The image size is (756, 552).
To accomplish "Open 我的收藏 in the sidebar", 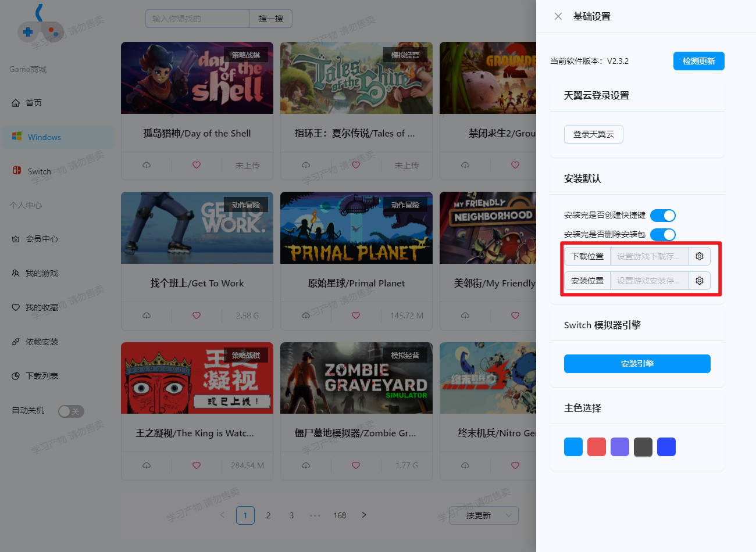I will tap(58, 307).
